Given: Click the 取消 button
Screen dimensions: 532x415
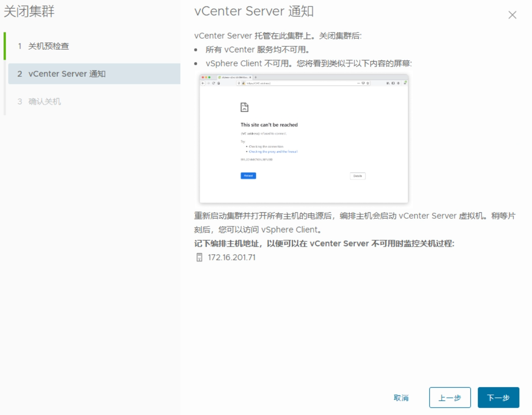Looking at the screenshot, I should point(401,398).
